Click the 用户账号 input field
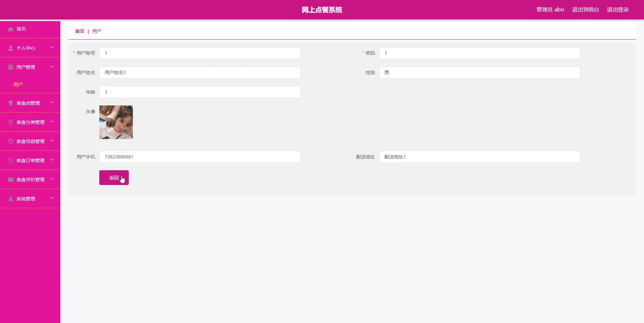644x323 pixels. 200,53
